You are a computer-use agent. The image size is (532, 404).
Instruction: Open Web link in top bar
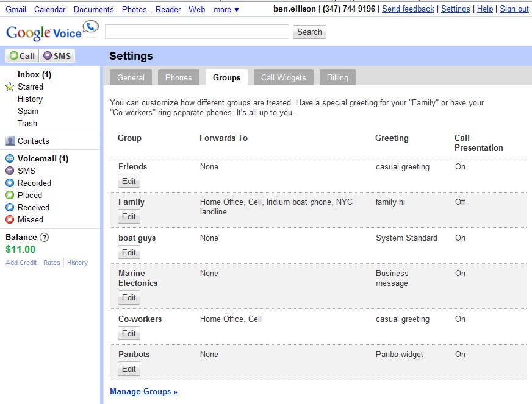[197, 9]
